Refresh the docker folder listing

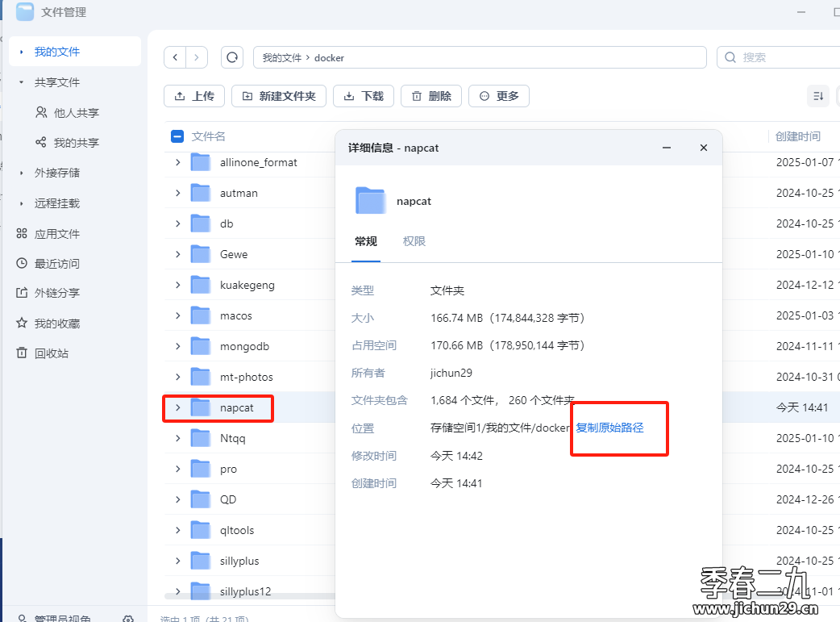(232, 57)
